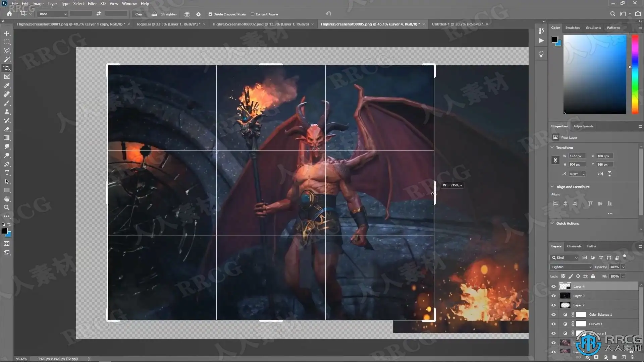This screenshot has height=362, width=644.
Task: Toggle Color Balance 1 layer visibility
Action: point(553,314)
